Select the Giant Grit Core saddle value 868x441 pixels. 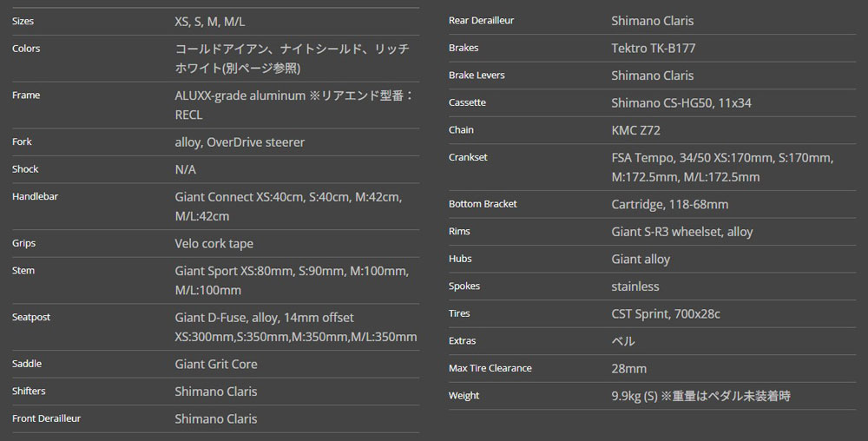click(x=216, y=364)
